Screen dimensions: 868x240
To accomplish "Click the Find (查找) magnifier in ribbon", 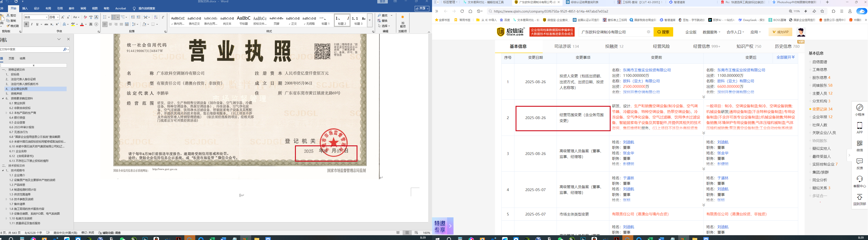I will pyautogui.click(x=379, y=16).
